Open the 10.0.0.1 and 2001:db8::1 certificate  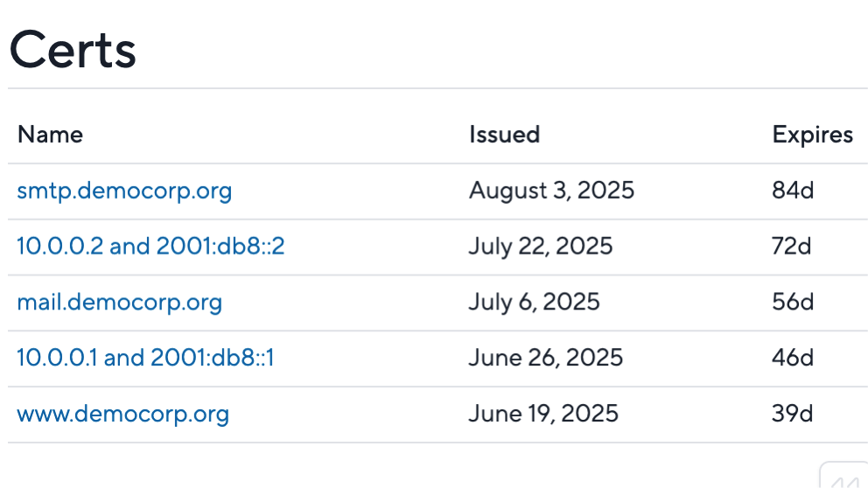(x=145, y=358)
